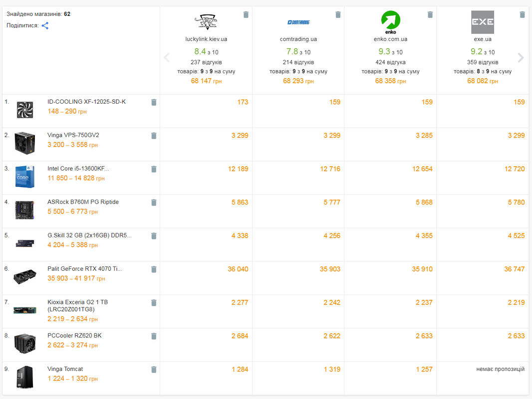Show previous stores with left chevron
This screenshot has width=532, height=399.
click(167, 58)
